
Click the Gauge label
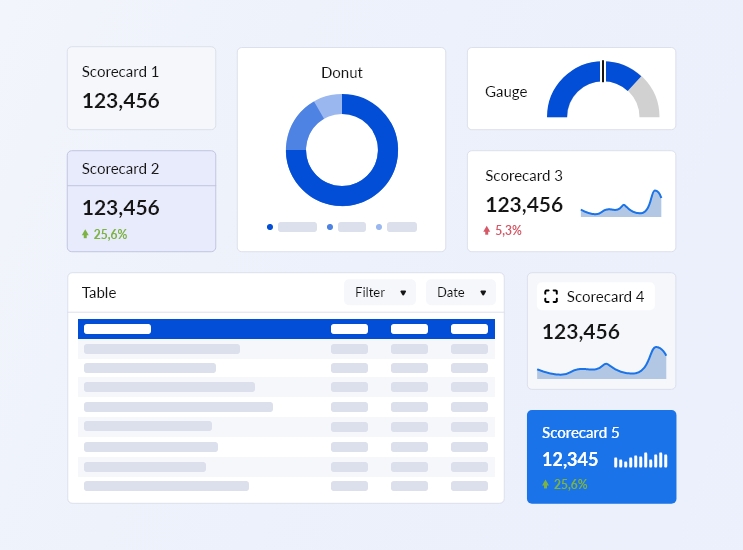click(506, 91)
